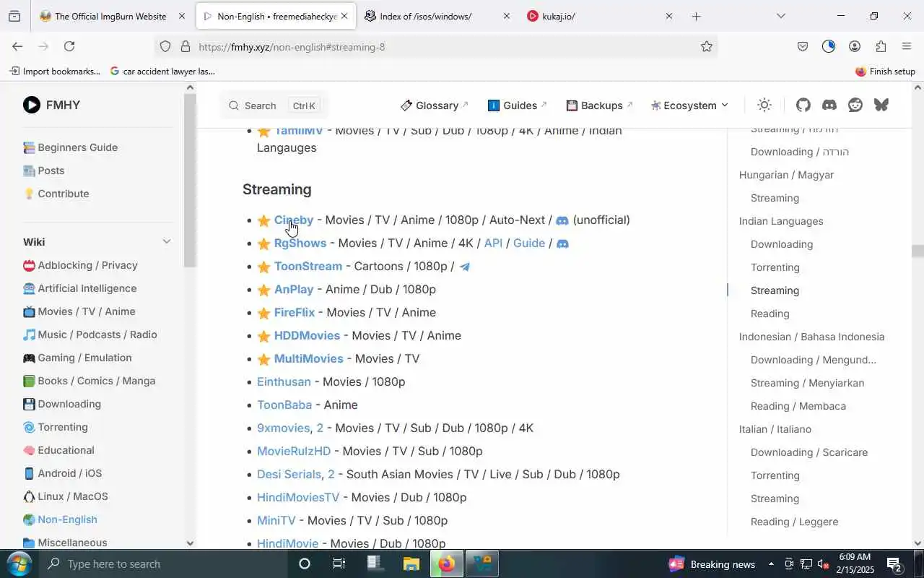Viewport: 924px width, 578px height.
Task: Collapse the Wiki sidebar section
Action: 167,242
